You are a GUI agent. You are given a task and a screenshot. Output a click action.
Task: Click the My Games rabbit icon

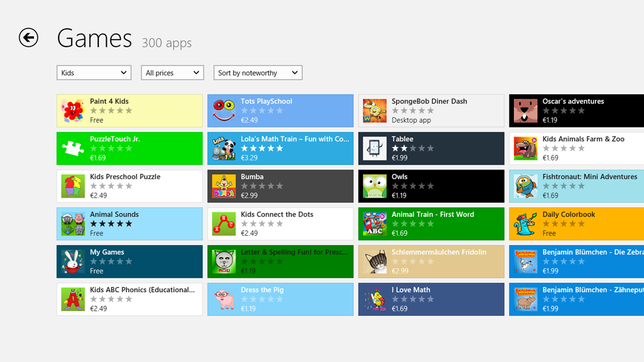point(73,262)
